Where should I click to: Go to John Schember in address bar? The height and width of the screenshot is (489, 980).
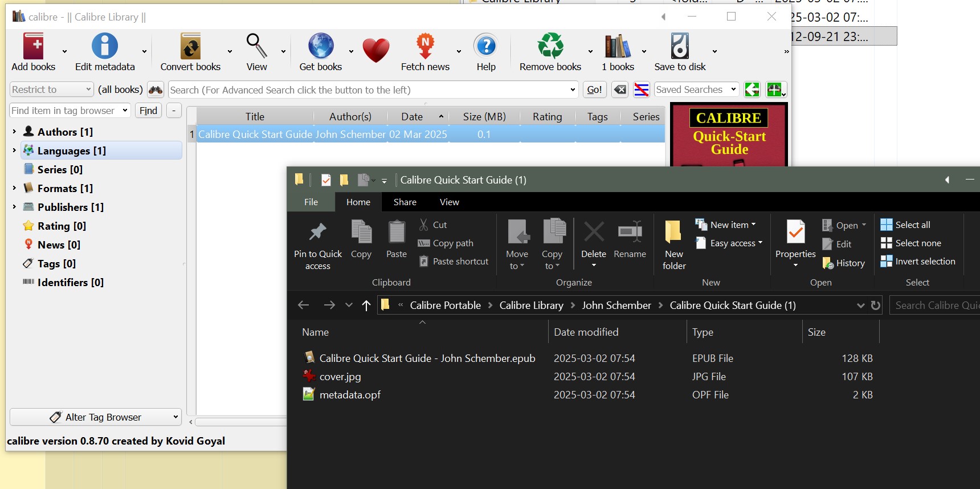tap(616, 305)
